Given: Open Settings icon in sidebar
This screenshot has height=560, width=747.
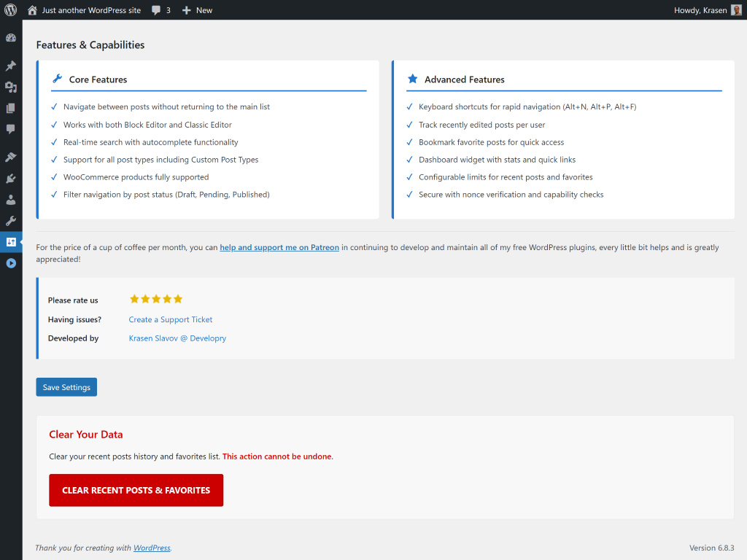Looking at the screenshot, I should coord(11,242).
